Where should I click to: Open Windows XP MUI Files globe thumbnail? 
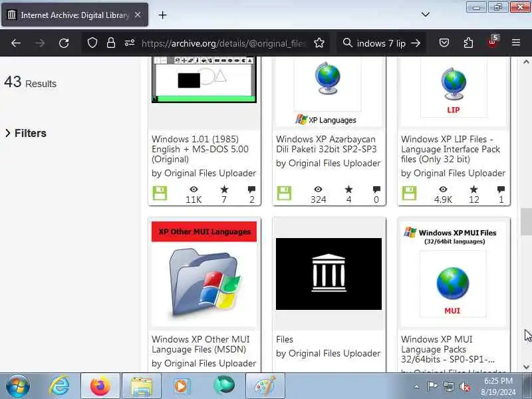point(454,274)
